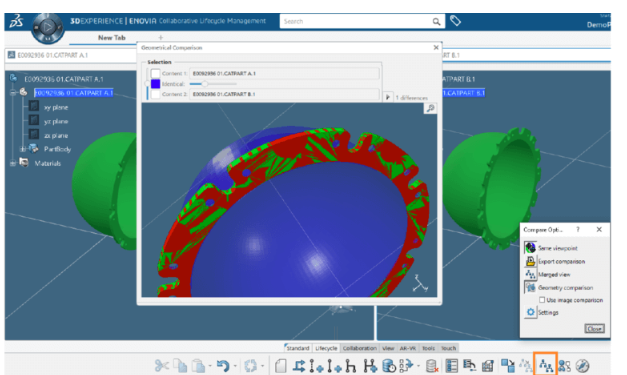Select the highlighted Compare icon in toolbar
This screenshot has height=375, width=627.
pyautogui.click(x=545, y=365)
